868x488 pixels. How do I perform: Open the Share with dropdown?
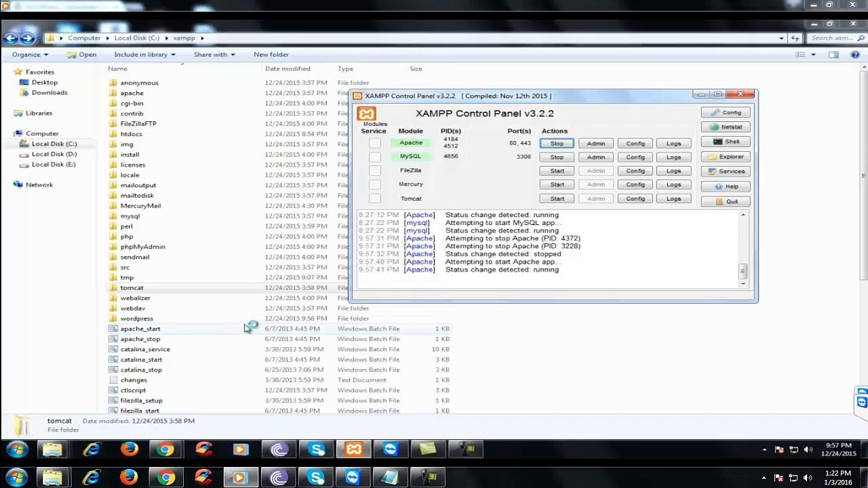(x=214, y=54)
